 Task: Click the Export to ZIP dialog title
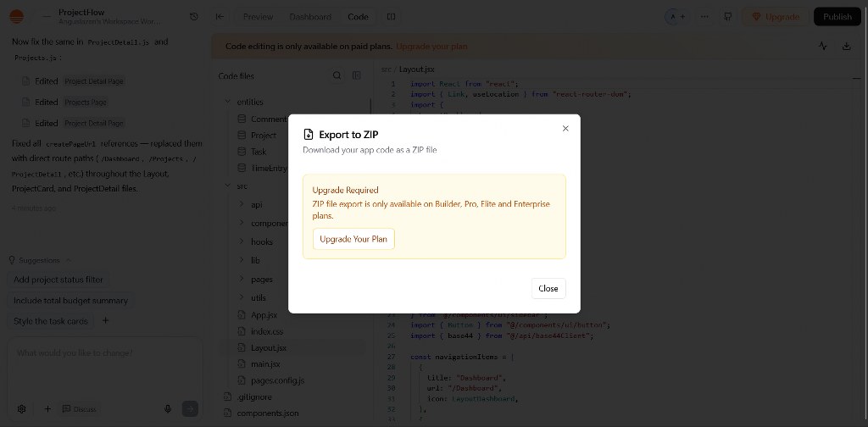click(348, 135)
